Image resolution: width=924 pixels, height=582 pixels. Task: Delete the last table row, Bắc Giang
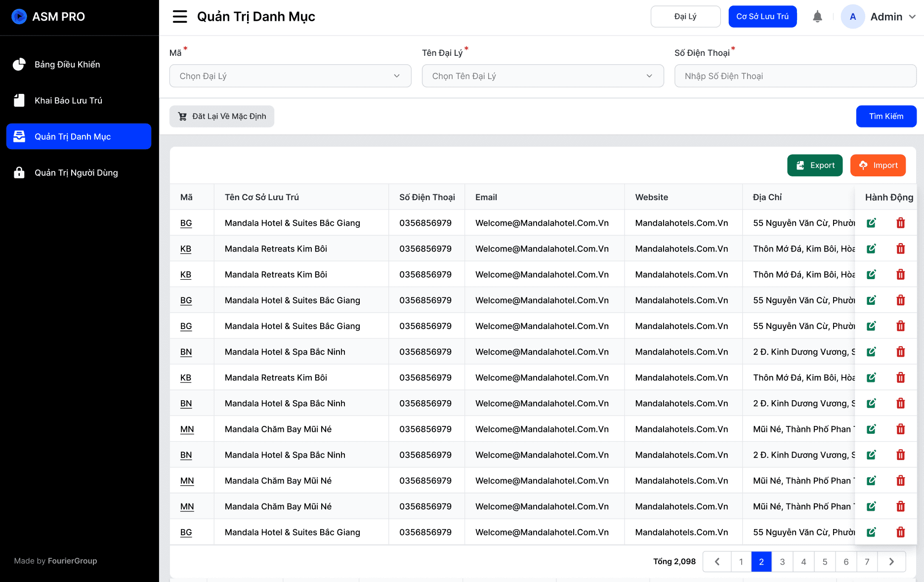[x=900, y=533]
